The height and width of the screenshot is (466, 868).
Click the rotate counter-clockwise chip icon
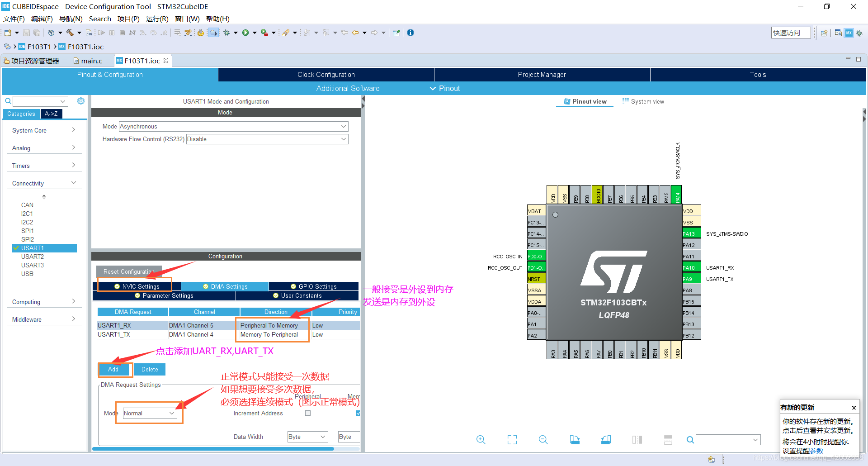point(606,440)
